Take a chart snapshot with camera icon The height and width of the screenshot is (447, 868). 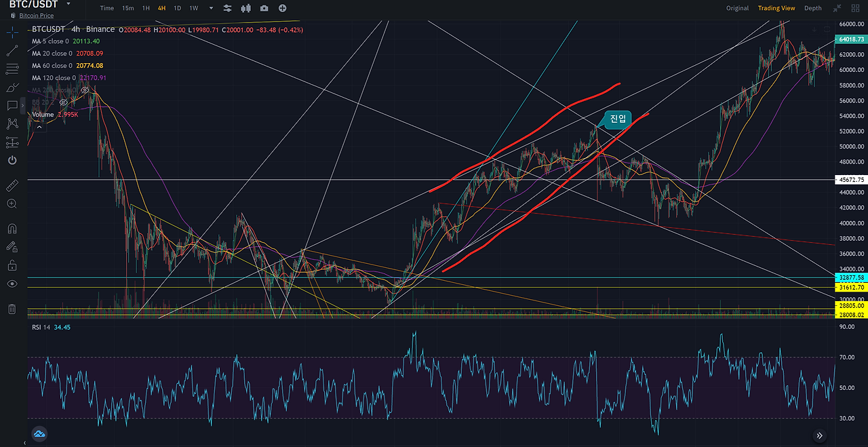[264, 8]
